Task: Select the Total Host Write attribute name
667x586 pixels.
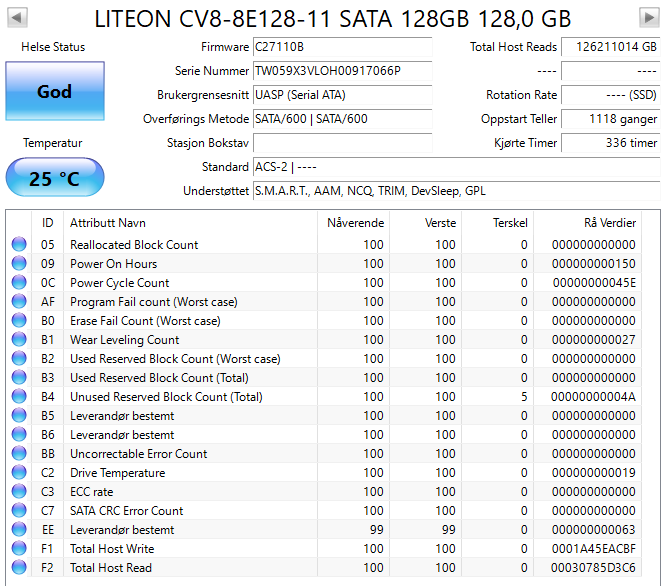Action: click(112, 549)
